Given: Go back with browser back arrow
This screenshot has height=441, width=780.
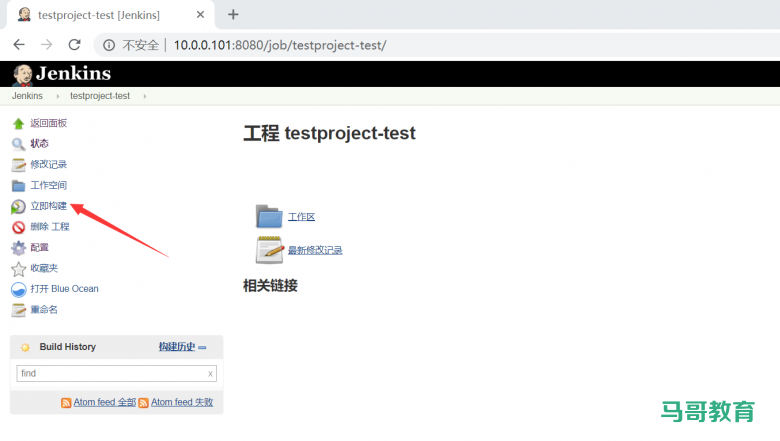Looking at the screenshot, I should tap(19, 45).
